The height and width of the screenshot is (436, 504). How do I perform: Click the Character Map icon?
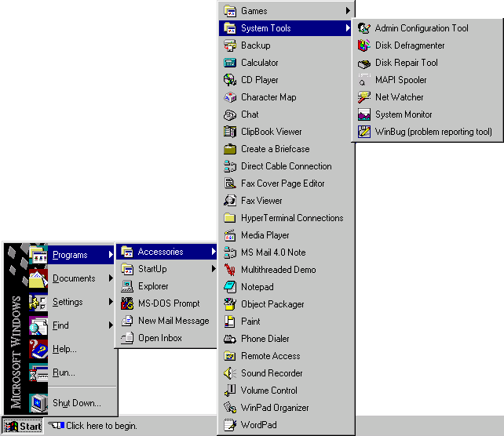tap(230, 97)
